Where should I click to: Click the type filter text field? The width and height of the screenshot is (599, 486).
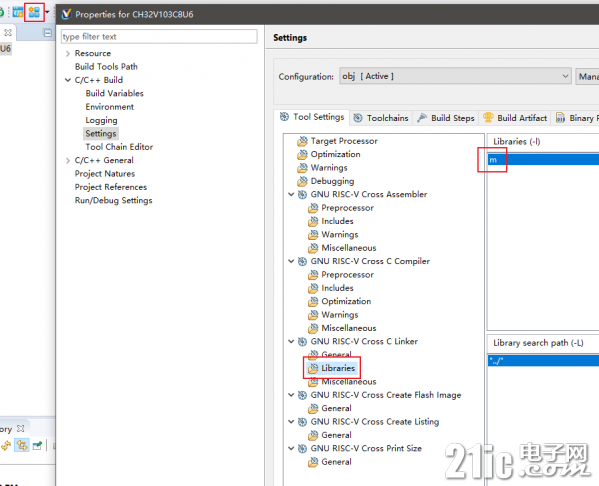(159, 37)
